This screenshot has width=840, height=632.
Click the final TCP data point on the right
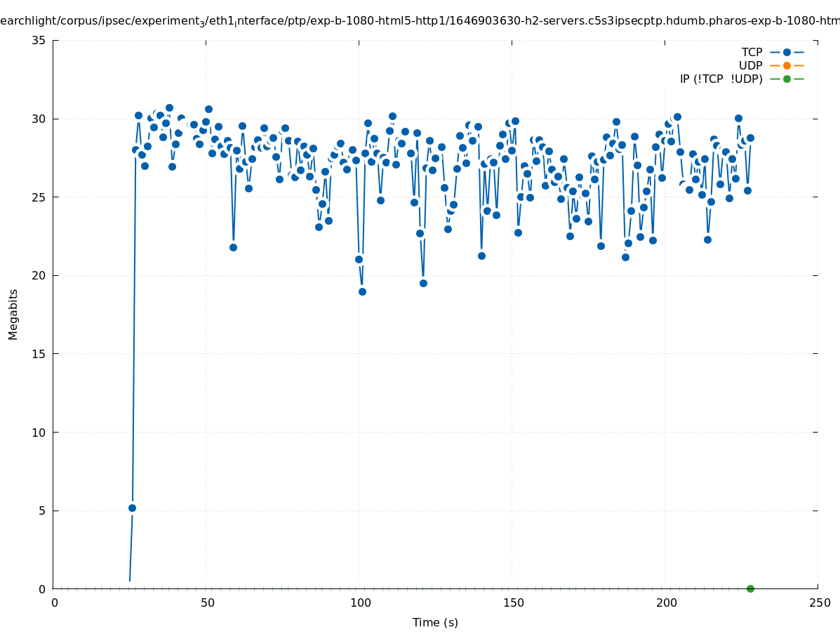pyautogui.click(x=750, y=138)
